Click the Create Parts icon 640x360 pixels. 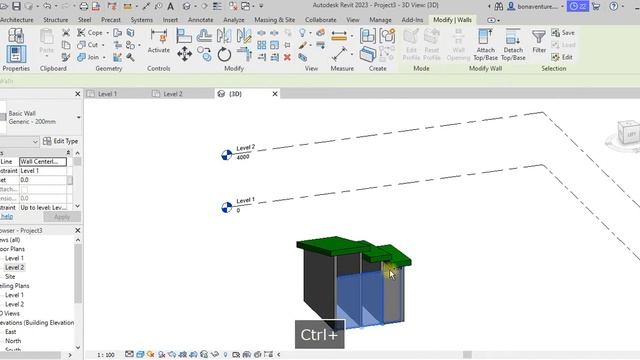(x=368, y=54)
